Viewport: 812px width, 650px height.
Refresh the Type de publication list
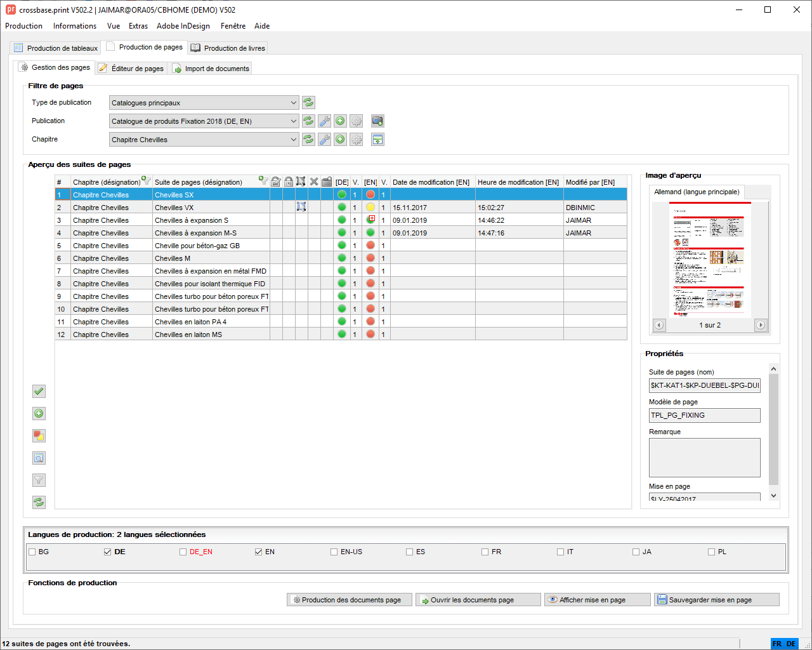[x=308, y=102]
